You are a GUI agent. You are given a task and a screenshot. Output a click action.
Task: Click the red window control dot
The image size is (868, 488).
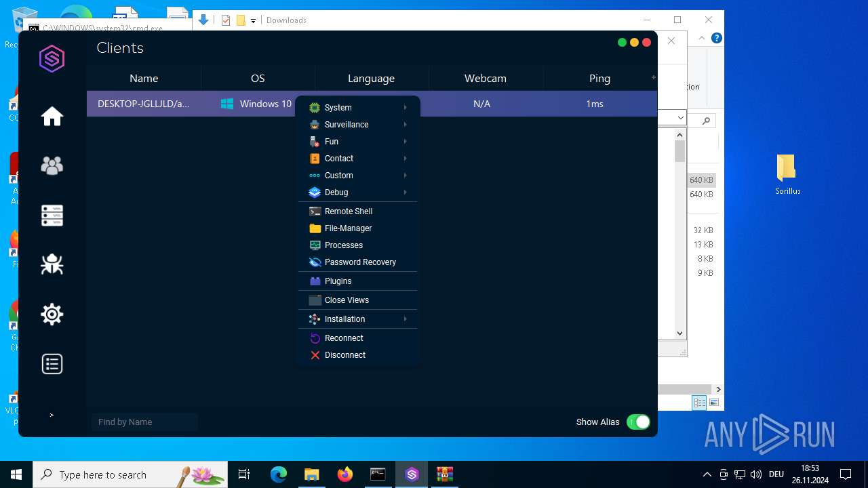pos(646,42)
